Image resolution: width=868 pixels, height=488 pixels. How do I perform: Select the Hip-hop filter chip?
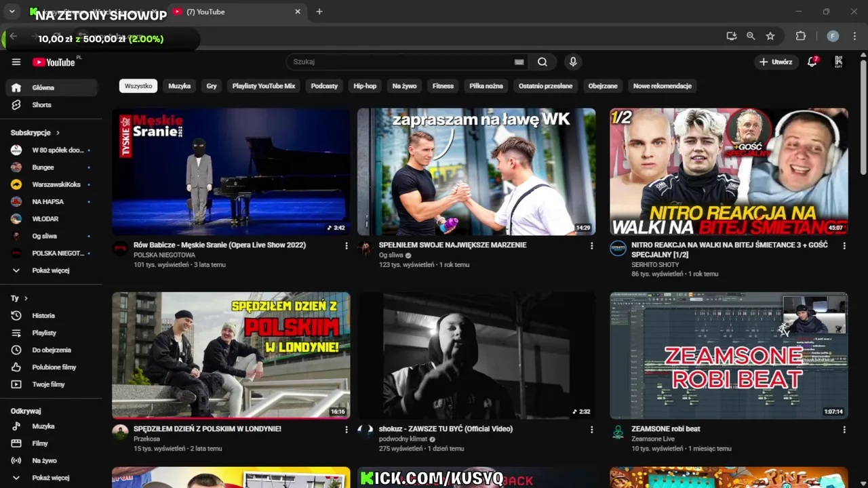pos(365,86)
